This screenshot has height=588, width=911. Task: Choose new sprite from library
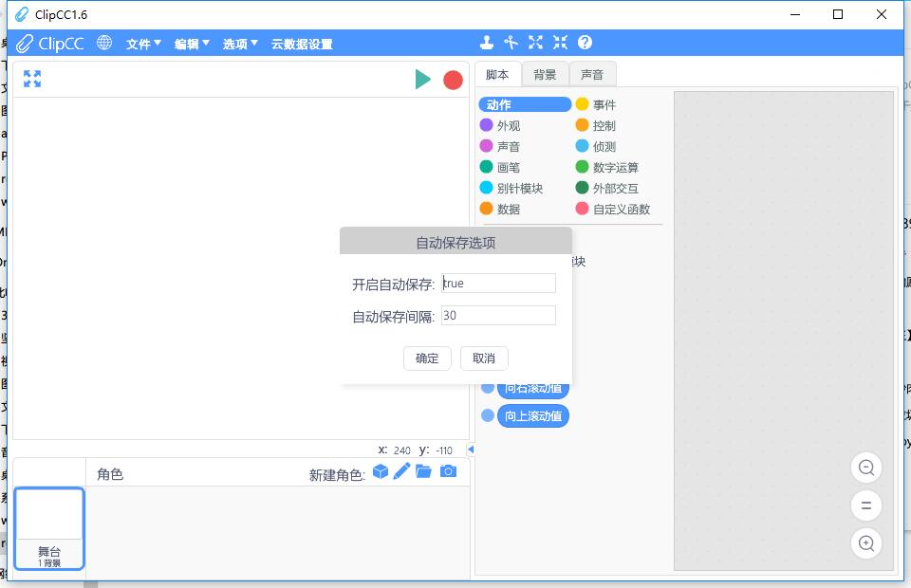381,471
